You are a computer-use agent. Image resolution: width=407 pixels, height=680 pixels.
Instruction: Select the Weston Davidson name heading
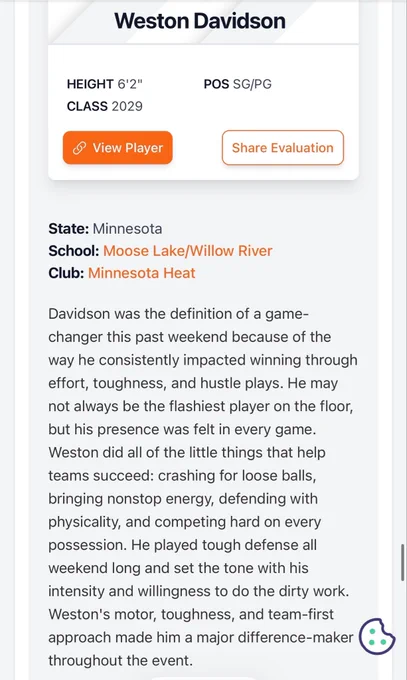click(200, 21)
